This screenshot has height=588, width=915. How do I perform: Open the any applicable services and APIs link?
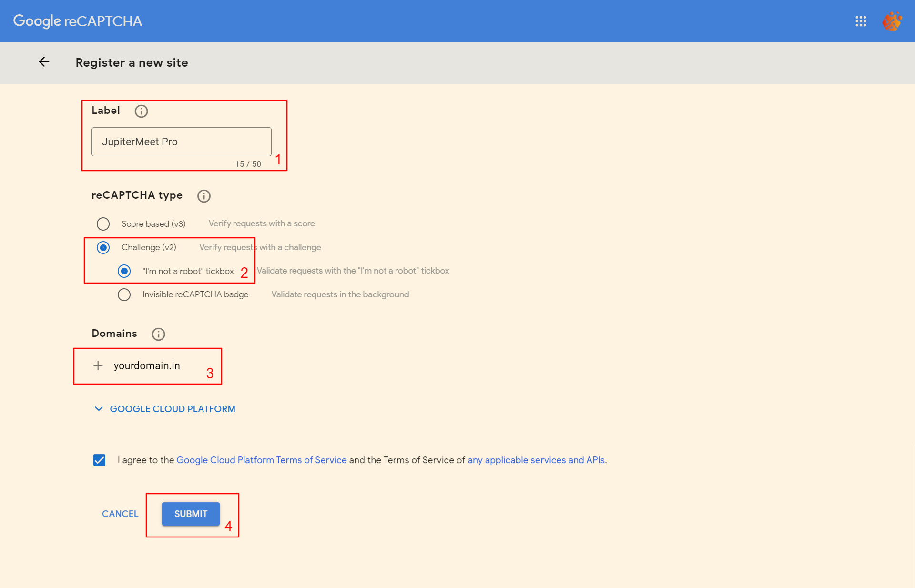coord(536,460)
